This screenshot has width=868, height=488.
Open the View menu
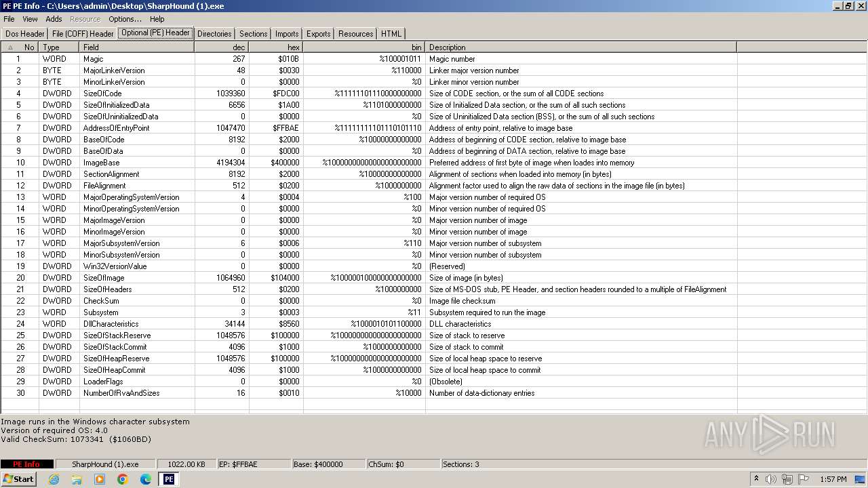click(30, 19)
